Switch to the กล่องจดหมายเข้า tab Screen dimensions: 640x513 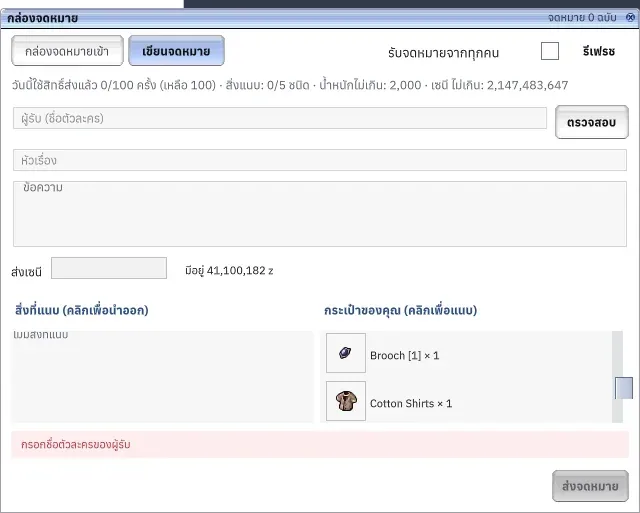click(x=67, y=51)
